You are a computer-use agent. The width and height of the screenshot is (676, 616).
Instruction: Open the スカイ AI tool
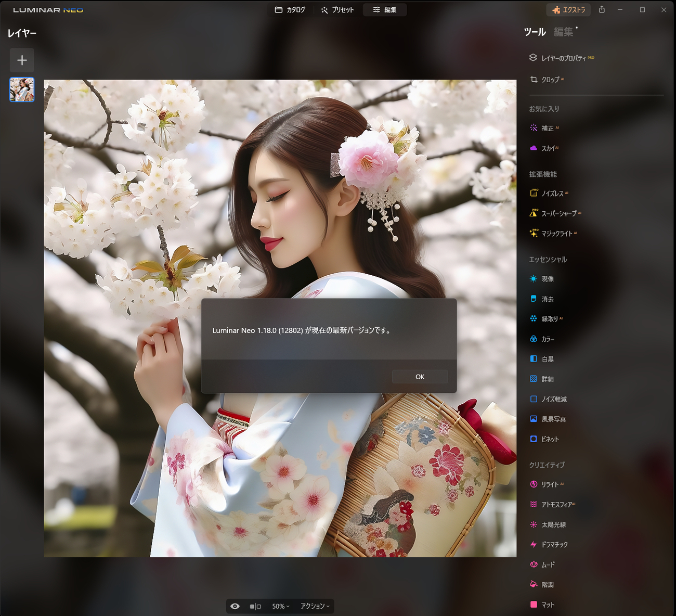(x=544, y=148)
